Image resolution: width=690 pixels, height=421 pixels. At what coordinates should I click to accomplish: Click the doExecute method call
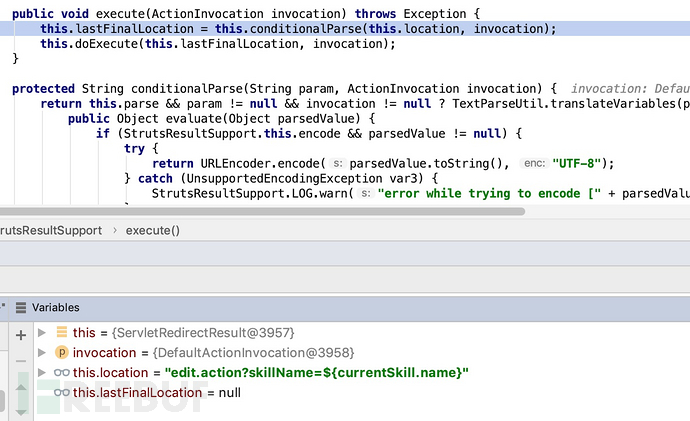click(x=105, y=44)
